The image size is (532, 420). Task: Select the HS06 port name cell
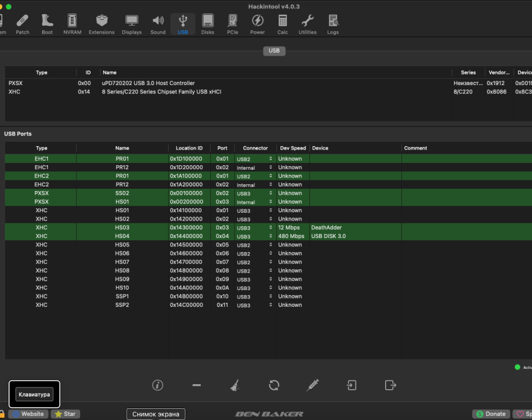(122, 253)
